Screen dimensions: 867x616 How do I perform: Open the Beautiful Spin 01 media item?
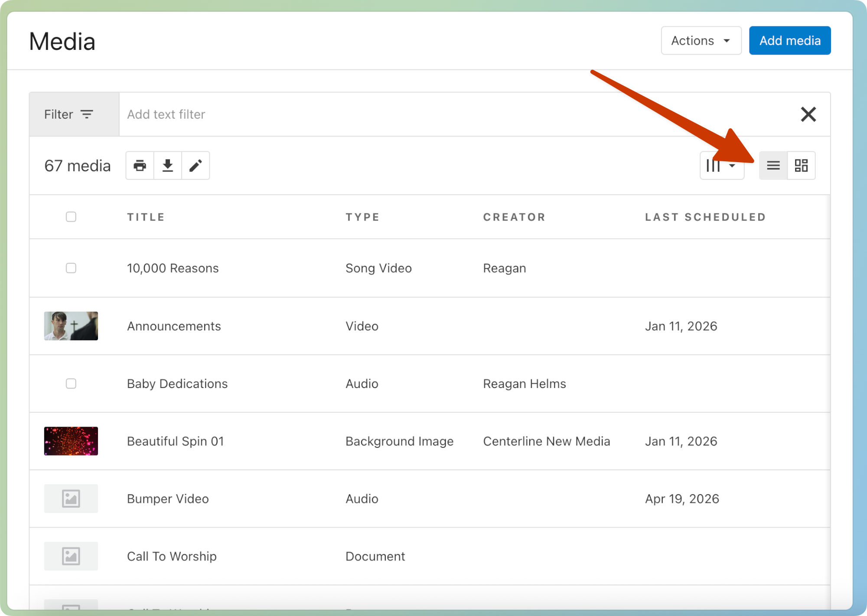coord(175,441)
